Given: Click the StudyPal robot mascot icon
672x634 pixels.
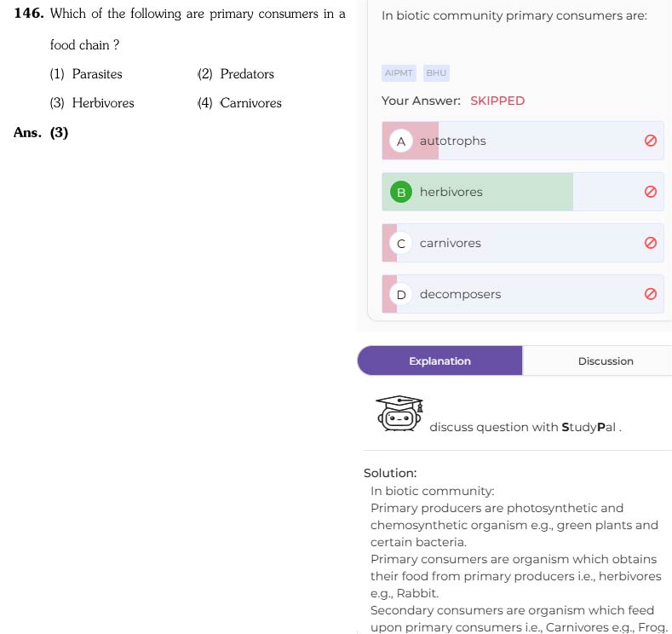Looking at the screenshot, I should [399, 413].
